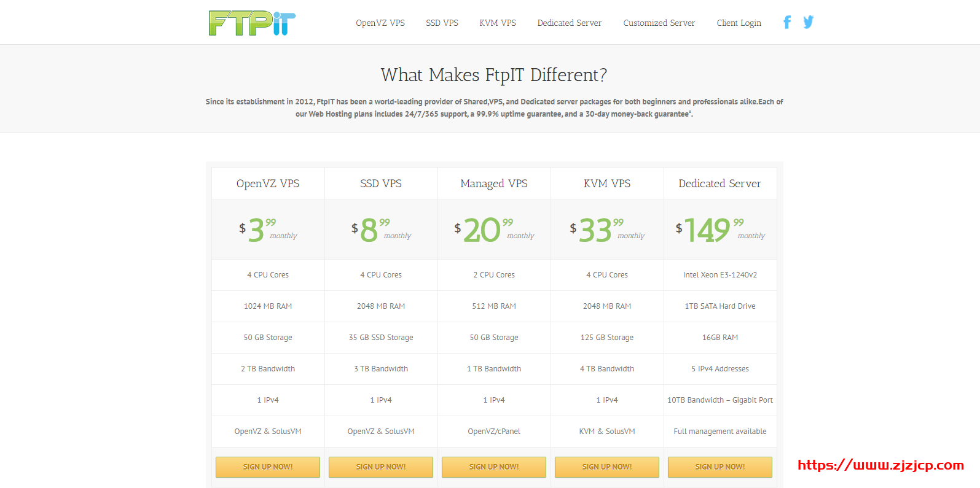Image resolution: width=980 pixels, height=488 pixels.
Task: Open Dedicated Server navigation item
Action: [x=570, y=23]
